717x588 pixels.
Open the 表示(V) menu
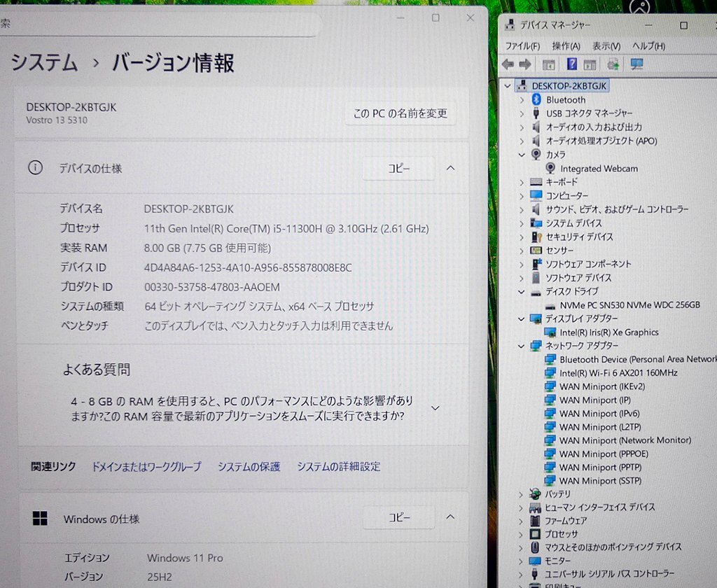[606, 46]
